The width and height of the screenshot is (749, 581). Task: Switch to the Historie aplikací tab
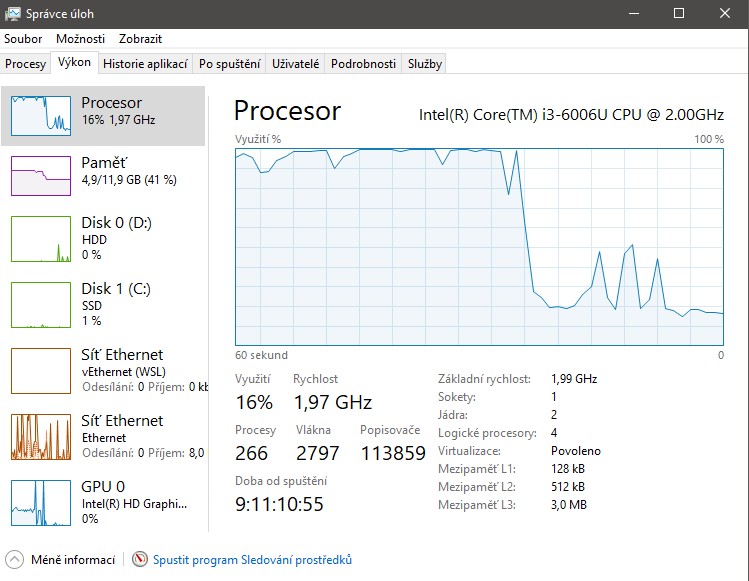[145, 63]
